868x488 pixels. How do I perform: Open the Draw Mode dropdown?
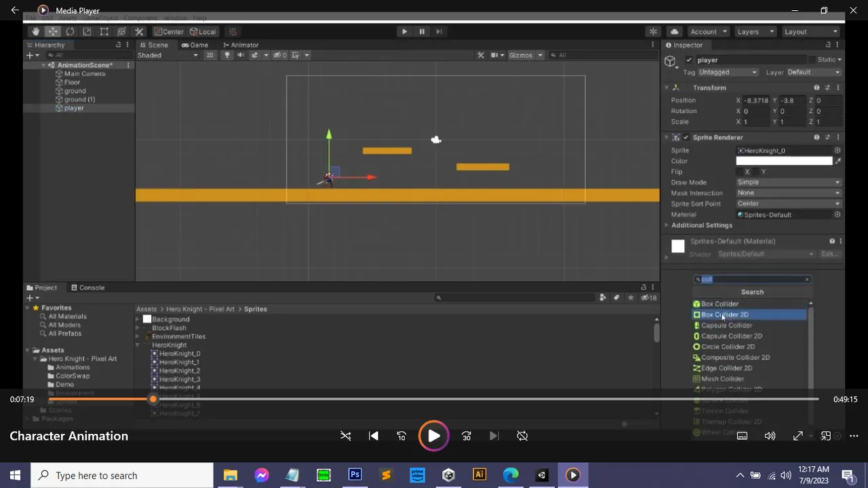789,182
